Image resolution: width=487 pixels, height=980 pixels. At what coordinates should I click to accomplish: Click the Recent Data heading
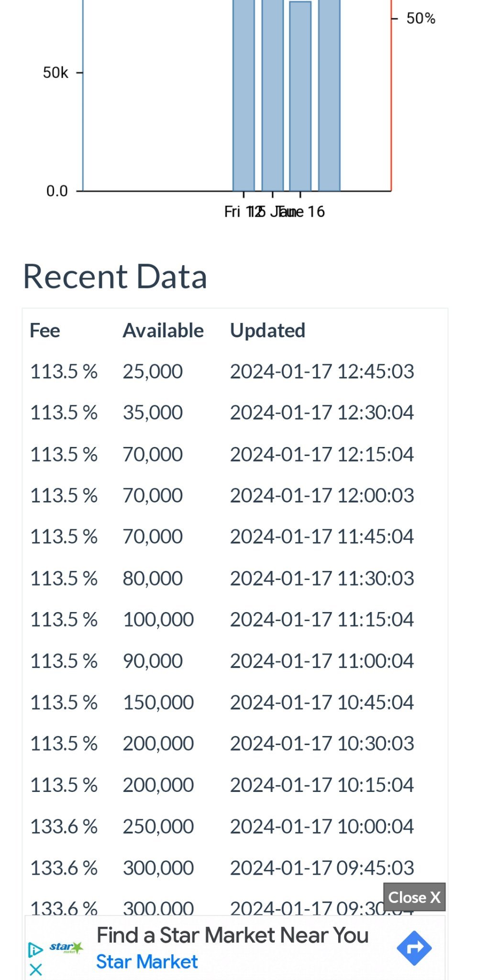tap(115, 276)
